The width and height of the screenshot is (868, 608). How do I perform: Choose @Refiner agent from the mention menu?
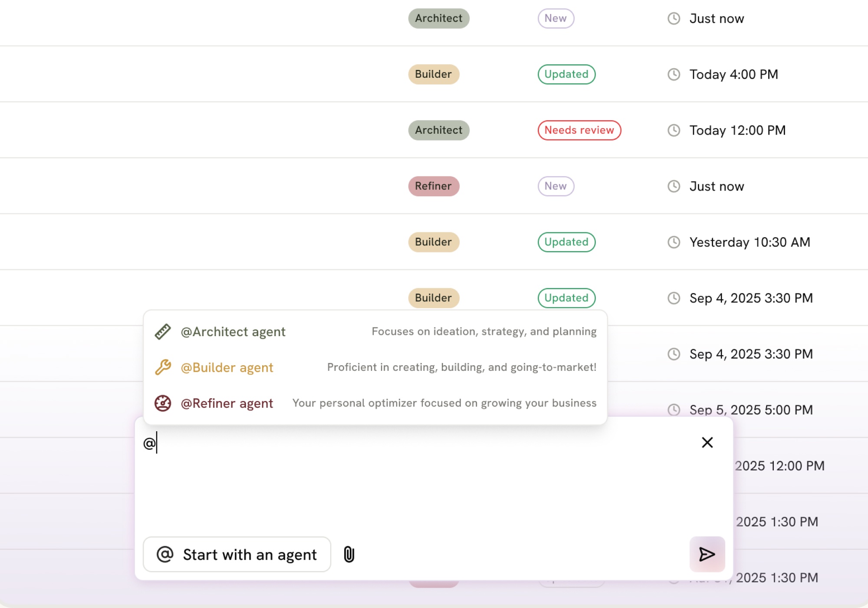227,403
